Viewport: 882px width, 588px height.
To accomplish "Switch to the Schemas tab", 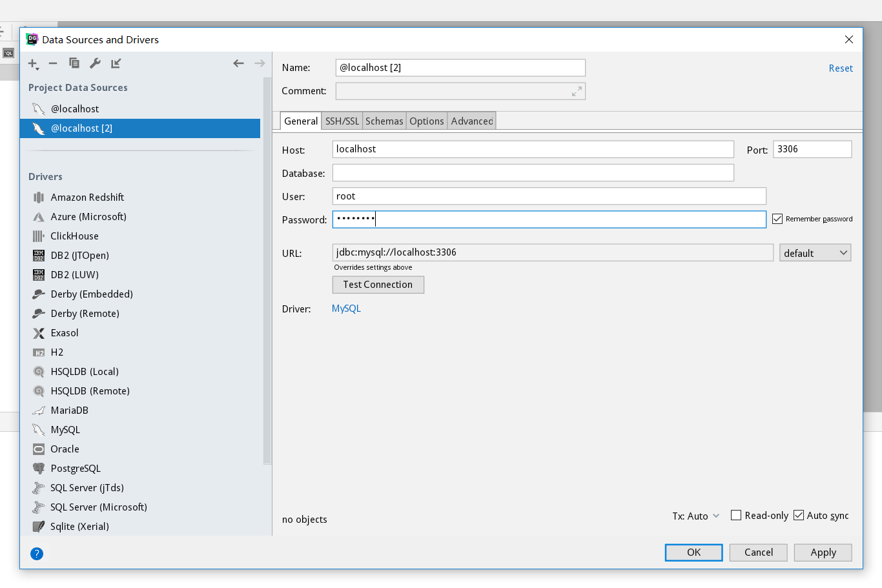I will pos(384,121).
